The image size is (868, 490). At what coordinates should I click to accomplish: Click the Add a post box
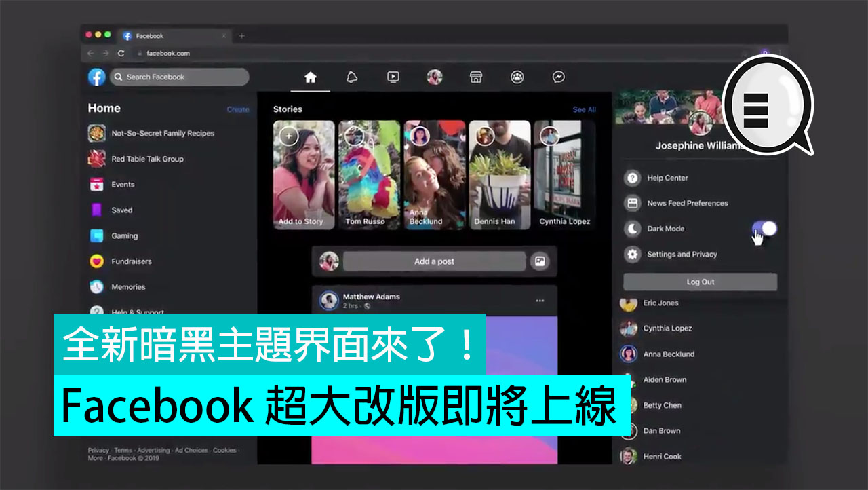pos(434,261)
